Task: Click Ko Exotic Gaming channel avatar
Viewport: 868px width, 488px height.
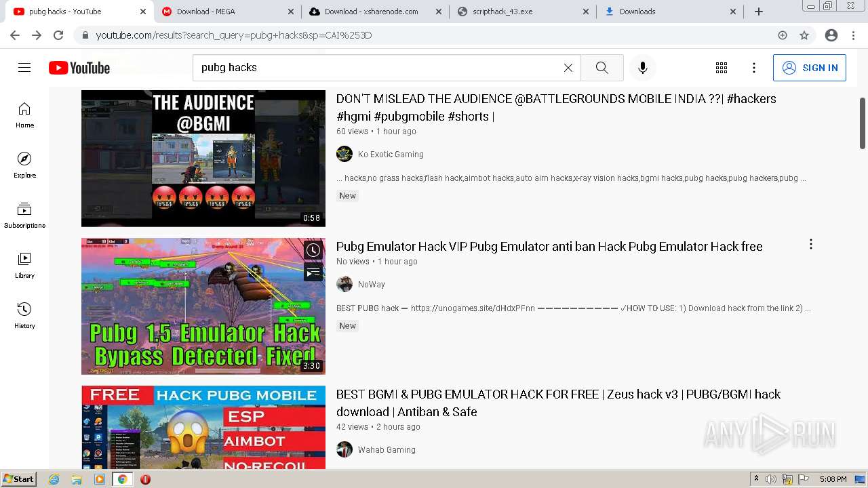Action: (344, 154)
